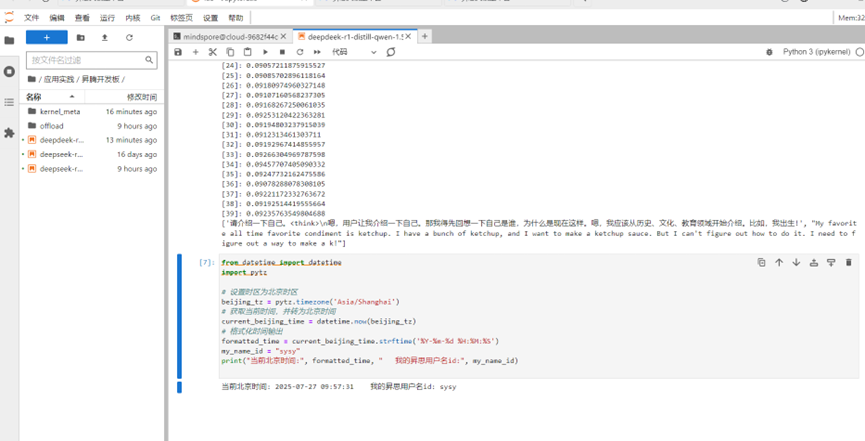Save the notebook with the floppy disk icon
Image resolution: width=865 pixels, height=441 pixels.
[178, 52]
